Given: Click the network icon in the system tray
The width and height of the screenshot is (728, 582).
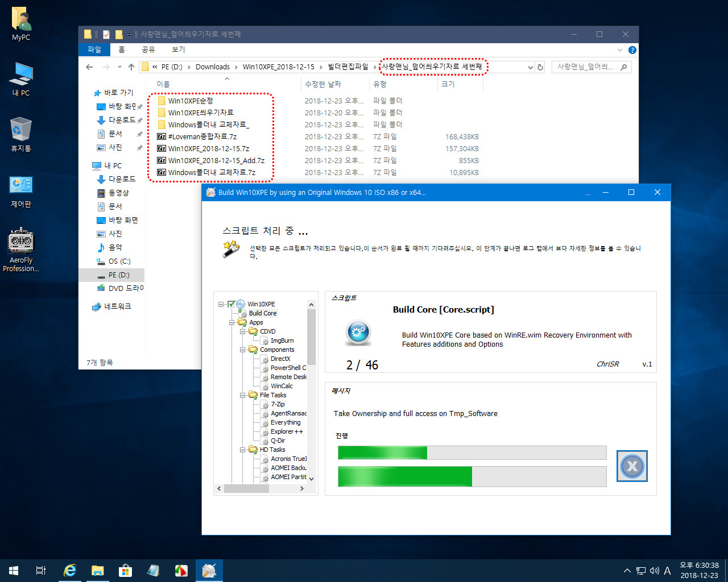Looking at the screenshot, I should point(640,571).
